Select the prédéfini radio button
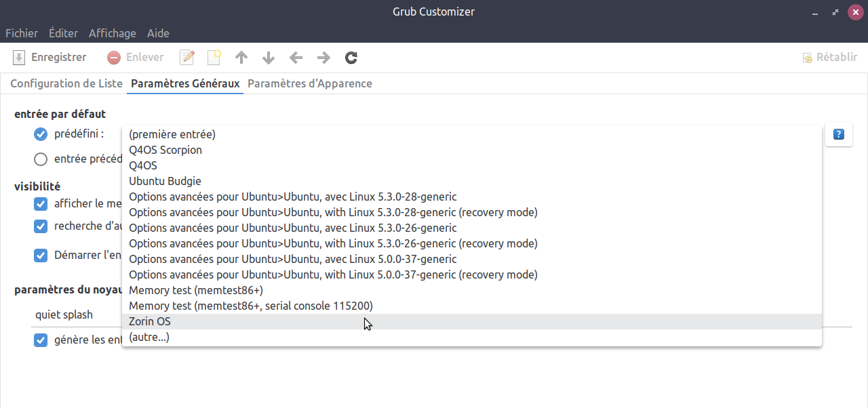This screenshot has height=408, width=868. pyautogui.click(x=41, y=134)
